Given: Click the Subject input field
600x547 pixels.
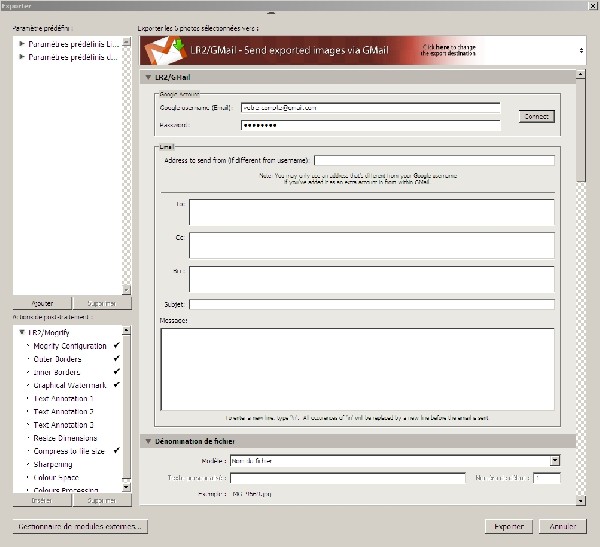Looking at the screenshot, I should coord(371,304).
